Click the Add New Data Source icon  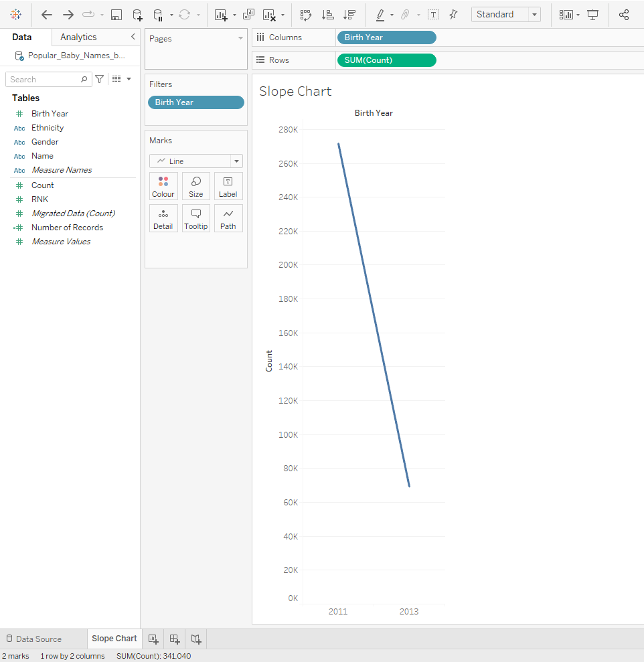pos(137,15)
